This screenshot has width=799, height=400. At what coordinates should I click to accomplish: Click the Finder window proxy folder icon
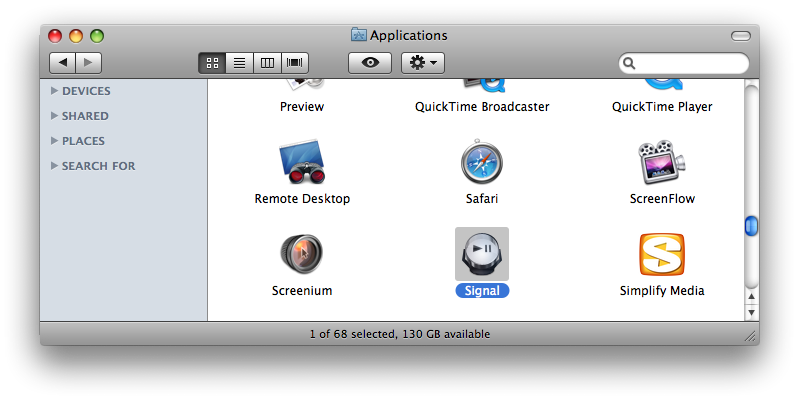click(359, 35)
